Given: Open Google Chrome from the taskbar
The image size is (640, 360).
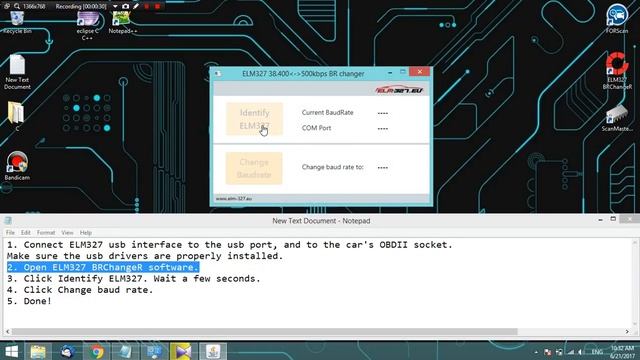Looking at the screenshot, I should (97, 351).
